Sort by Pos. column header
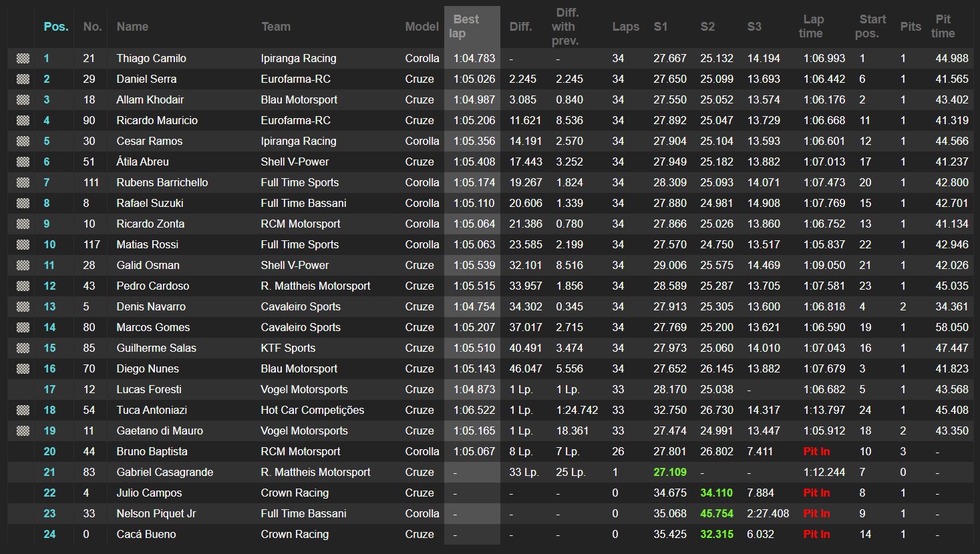The width and height of the screenshot is (980, 554). (56, 27)
